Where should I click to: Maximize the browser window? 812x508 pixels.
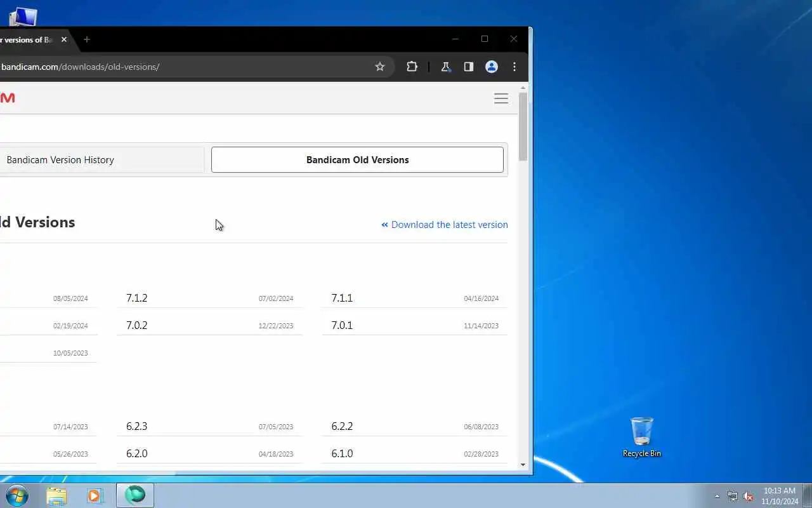485,39
